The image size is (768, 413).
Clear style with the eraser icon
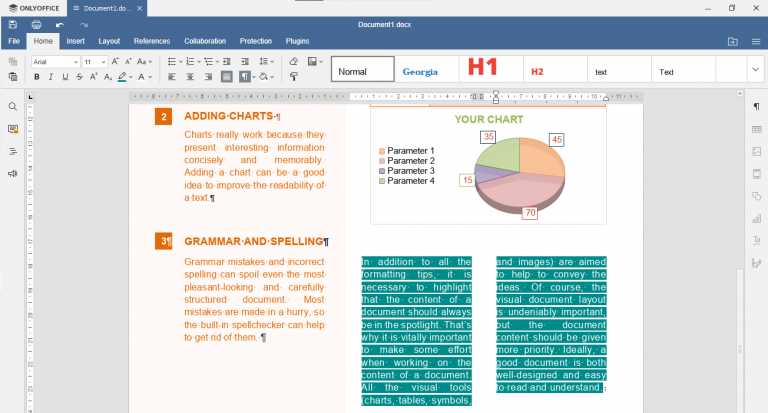click(x=293, y=61)
